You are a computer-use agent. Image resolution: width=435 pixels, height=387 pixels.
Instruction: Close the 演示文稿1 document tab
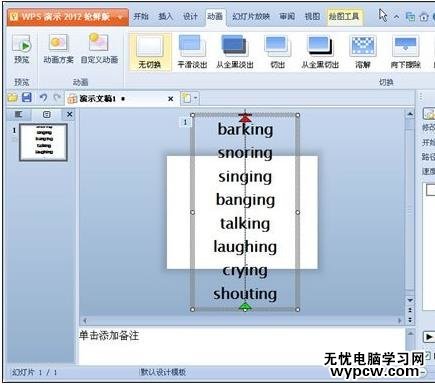170,99
